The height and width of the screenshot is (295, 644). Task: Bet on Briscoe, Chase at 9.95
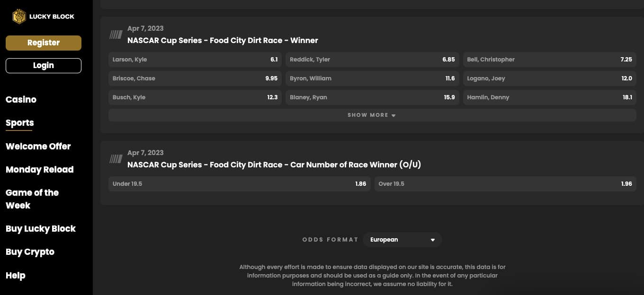tap(195, 78)
